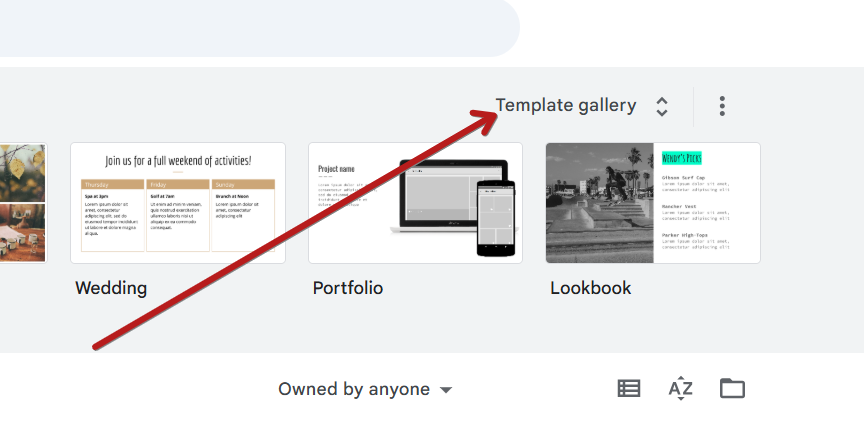Choose the Portfolio template thumbnail
The image size is (864, 423).
(415, 203)
